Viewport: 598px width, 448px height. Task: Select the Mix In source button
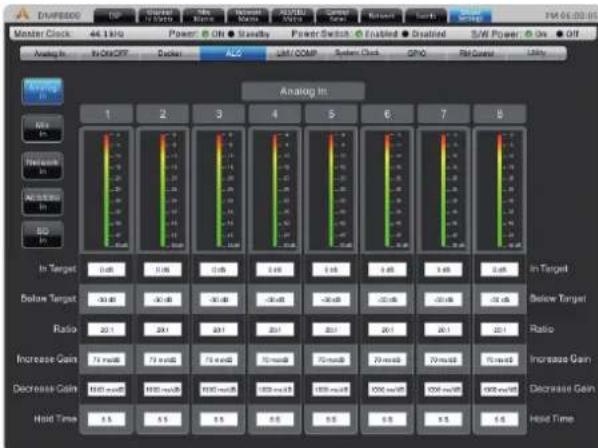click(43, 129)
